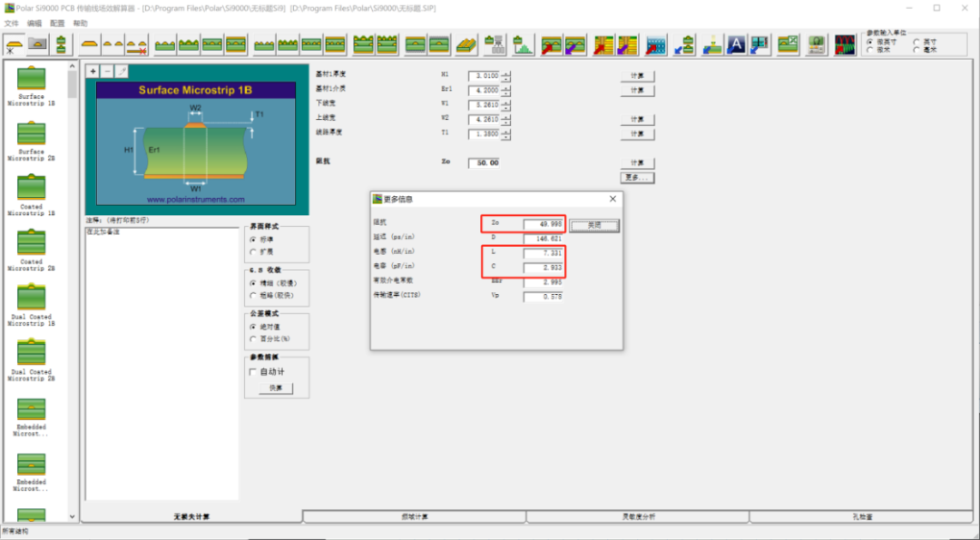The image size is (980, 540).
Task: Switch to the last bottom tab 孔检查
Action: [x=860, y=517]
